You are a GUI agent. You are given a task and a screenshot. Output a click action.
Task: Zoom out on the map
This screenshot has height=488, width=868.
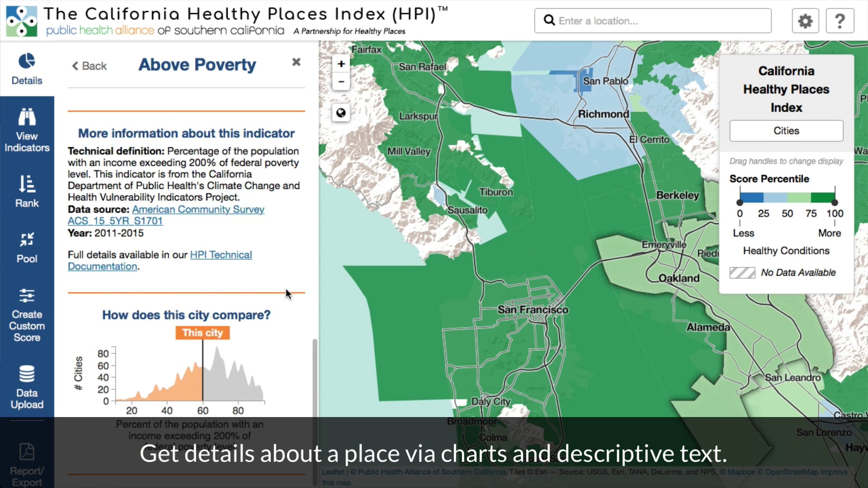tap(341, 82)
